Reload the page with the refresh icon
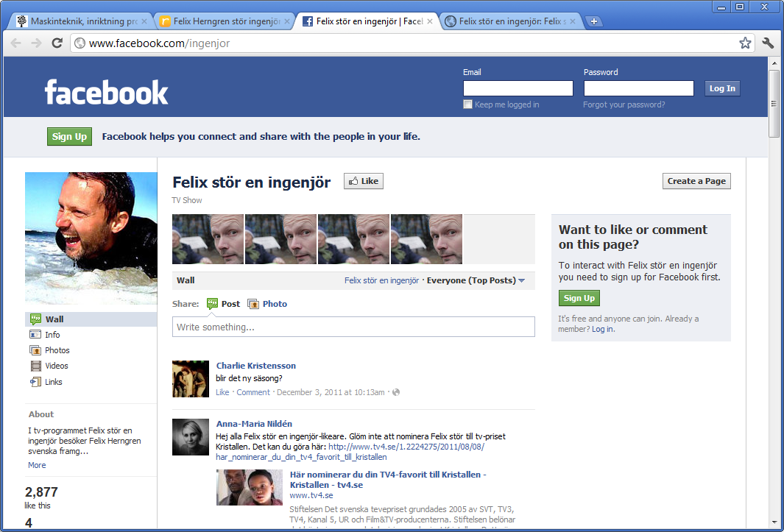This screenshot has height=532, width=784. [x=57, y=43]
